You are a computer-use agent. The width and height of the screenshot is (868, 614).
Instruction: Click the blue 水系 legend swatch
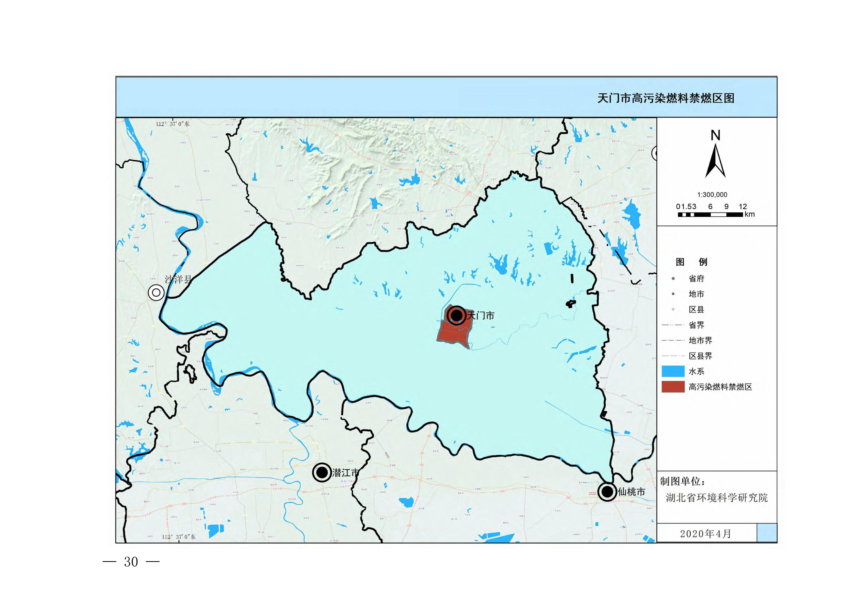pyautogui.click(x=673, y=371)
